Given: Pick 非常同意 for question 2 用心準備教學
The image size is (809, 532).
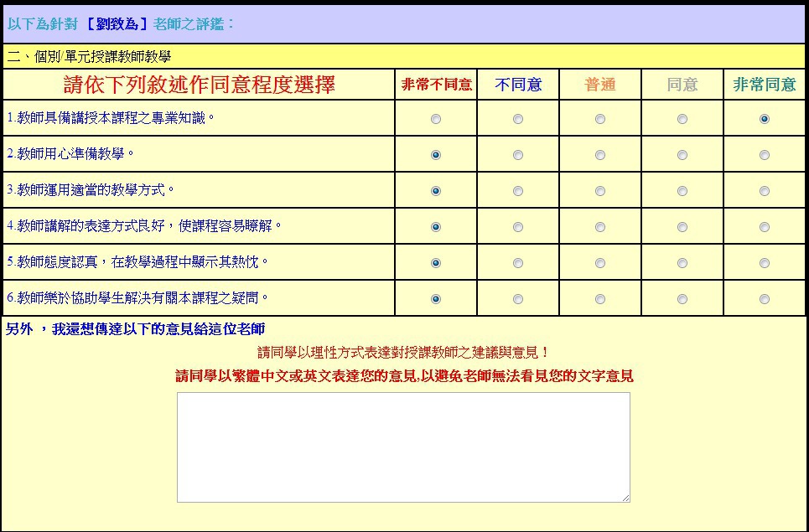Looking at the screenshot, I should pyautogui.click(x=765, y=155).
